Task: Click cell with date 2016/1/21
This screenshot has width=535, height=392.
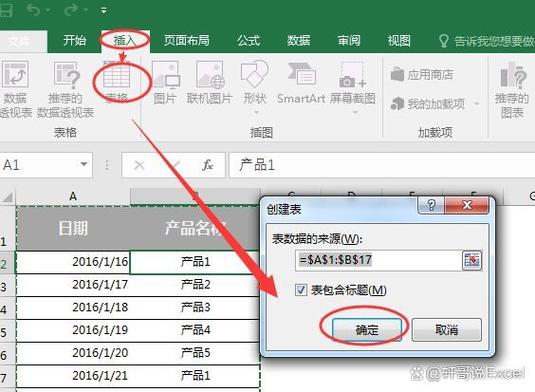Action: point(73,376)
